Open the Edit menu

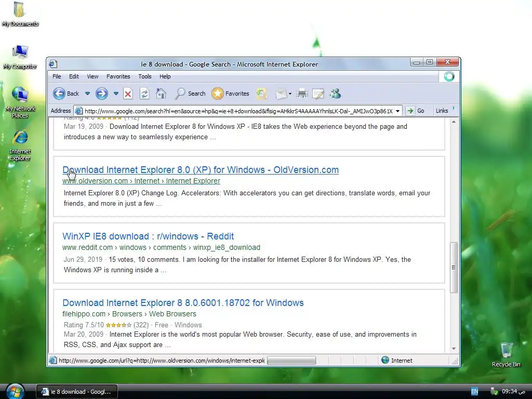pyautogui.click(x=74, y=76)
